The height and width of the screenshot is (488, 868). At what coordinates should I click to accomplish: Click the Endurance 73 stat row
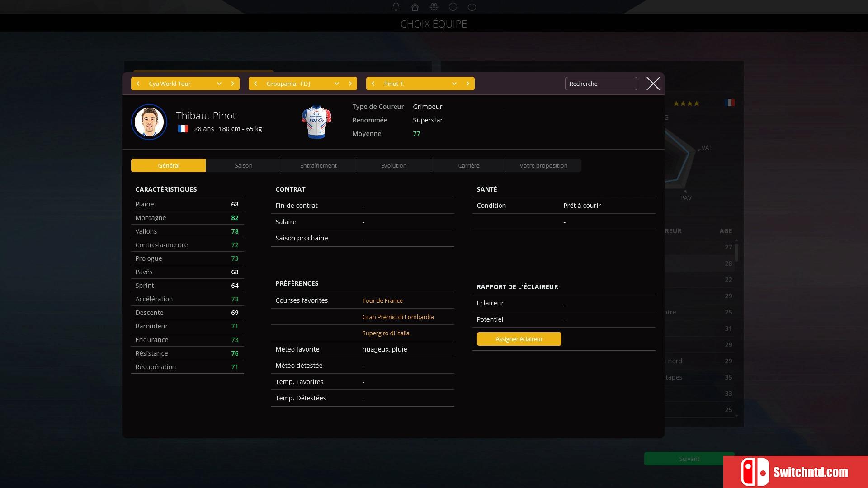point(187,340)
